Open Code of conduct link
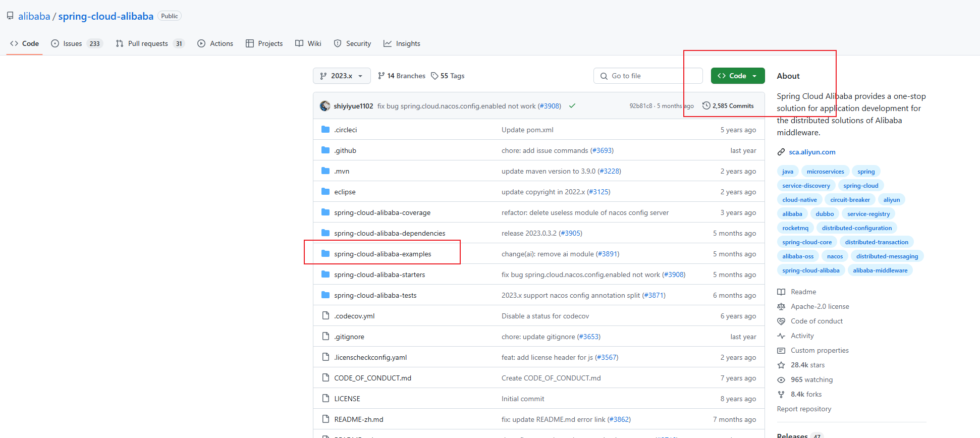Viewport: 980px width, 438px height. pyautogui.click(x=810, y=321)
